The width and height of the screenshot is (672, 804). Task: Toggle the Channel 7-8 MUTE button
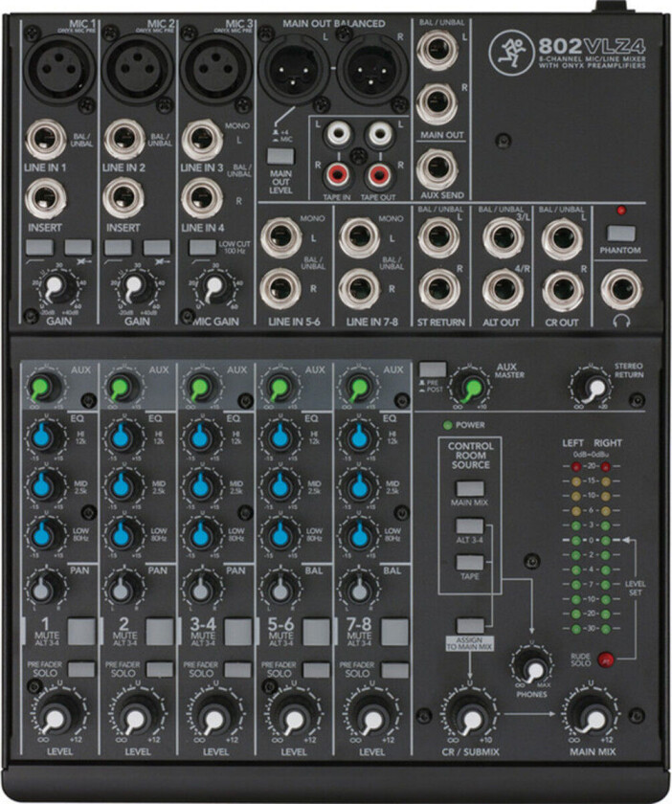pyautogui.click(x=395, y=631)
